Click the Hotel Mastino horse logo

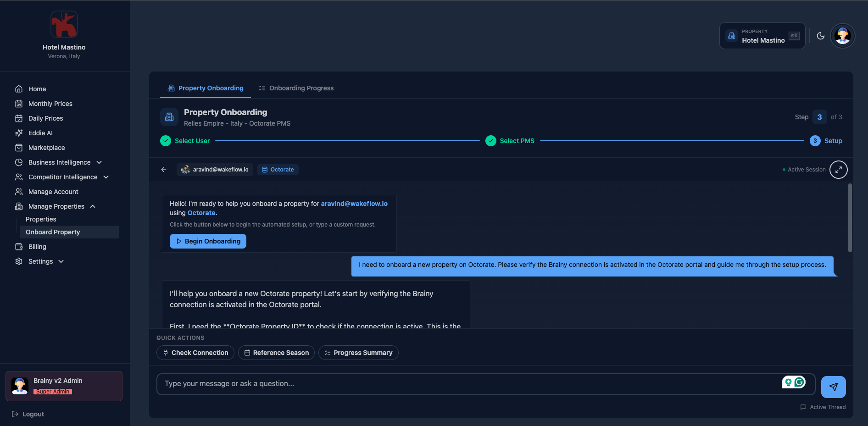coord(64,24)
